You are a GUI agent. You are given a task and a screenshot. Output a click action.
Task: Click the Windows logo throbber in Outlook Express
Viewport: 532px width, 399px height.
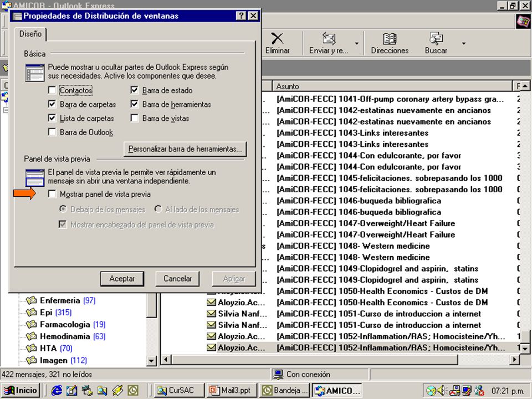[523, 22]
